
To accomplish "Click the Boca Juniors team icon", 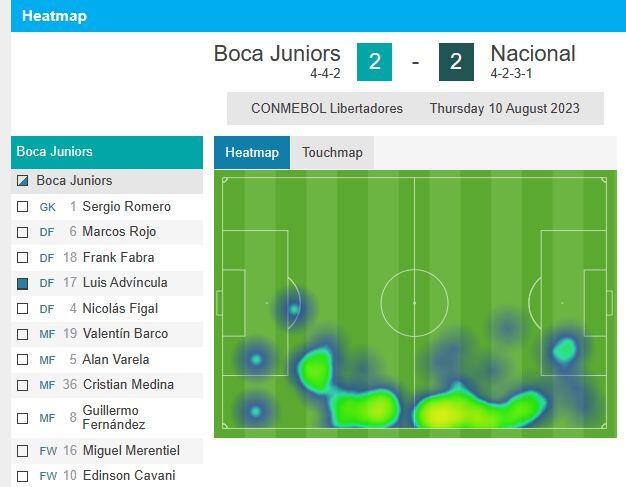I will 23,181.
